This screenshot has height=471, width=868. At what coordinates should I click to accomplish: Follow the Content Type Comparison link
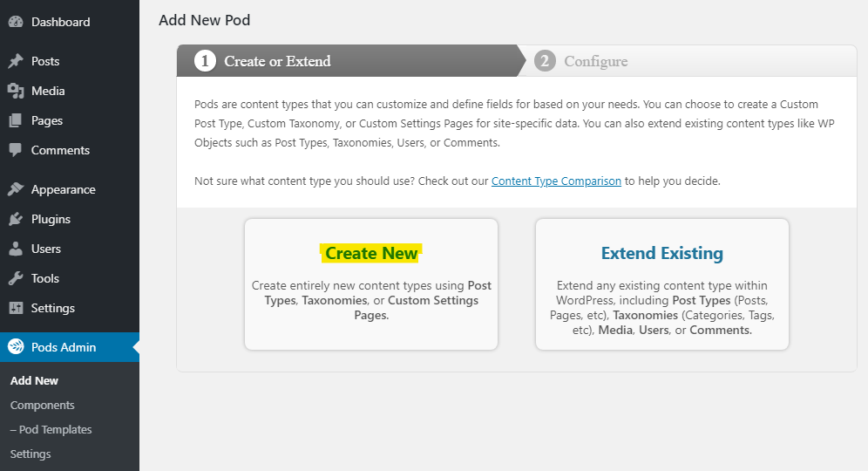(556, 181)
